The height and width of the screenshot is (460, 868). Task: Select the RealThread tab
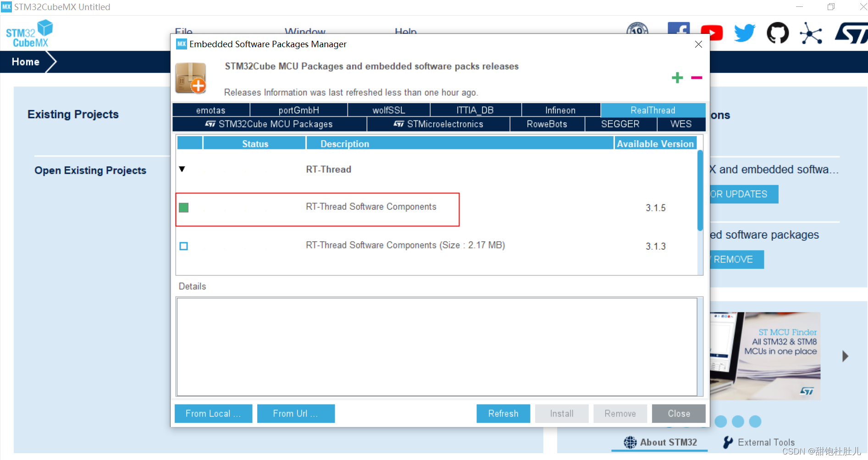coord(653,110)
